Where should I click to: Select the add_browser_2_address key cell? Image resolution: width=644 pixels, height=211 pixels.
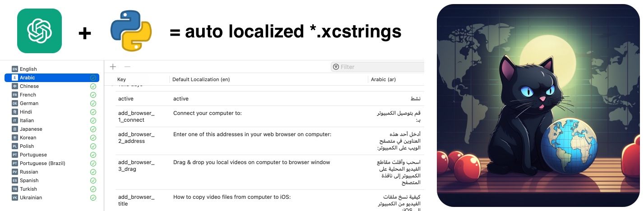tap(136, 138)
